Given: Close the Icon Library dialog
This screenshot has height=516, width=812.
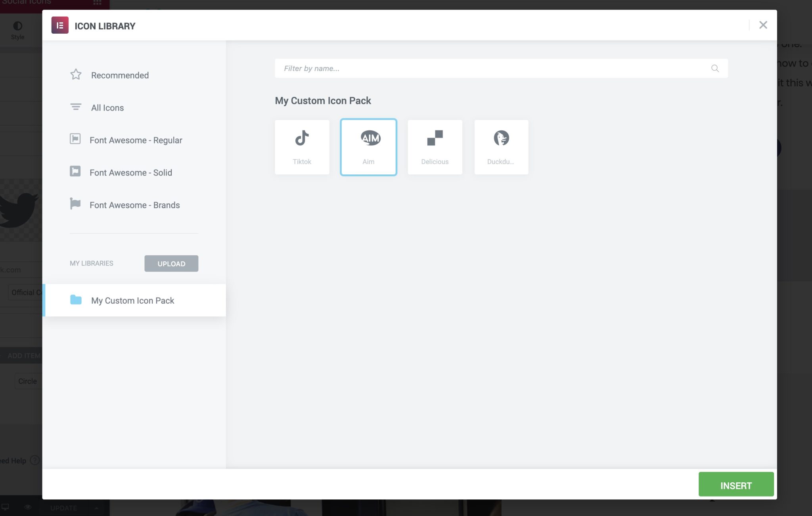Looking at the screenshot, I should [x=762, y=25].
